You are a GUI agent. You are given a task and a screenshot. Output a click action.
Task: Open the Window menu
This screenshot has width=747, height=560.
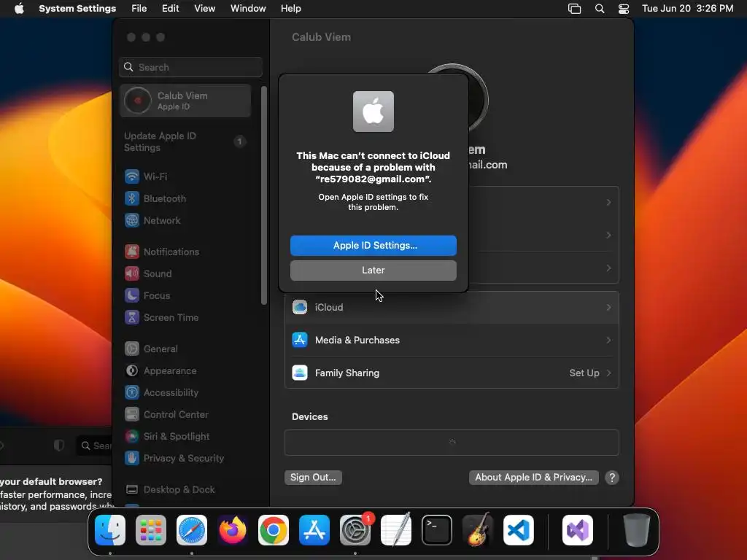248,9
